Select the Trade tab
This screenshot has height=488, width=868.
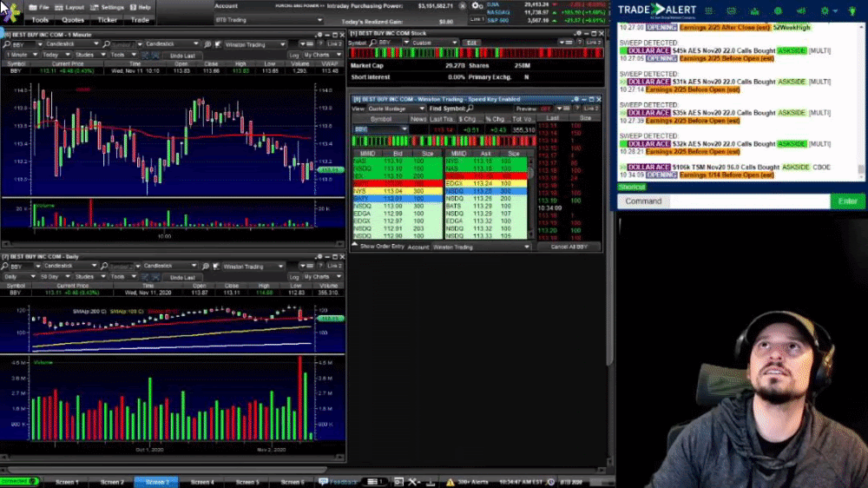click(140, 20)
